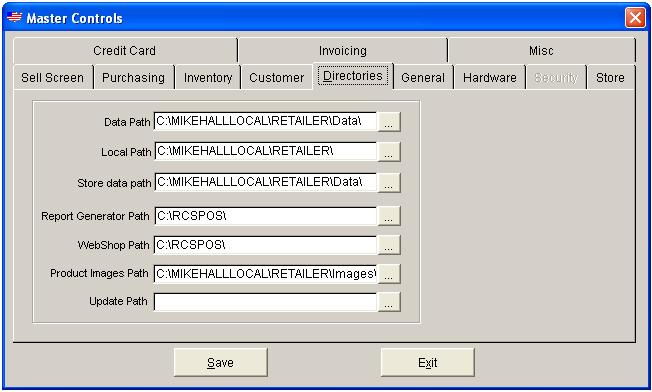The height and width of the screenshot is (392, 652).
Task: Browse for the Store data path folder
Action: 389,183
